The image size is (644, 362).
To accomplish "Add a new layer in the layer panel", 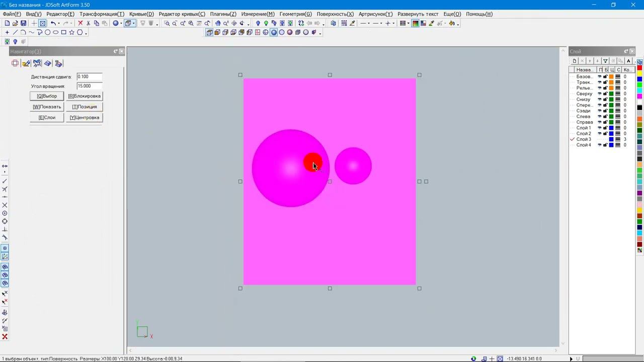I will pos(575,61).
